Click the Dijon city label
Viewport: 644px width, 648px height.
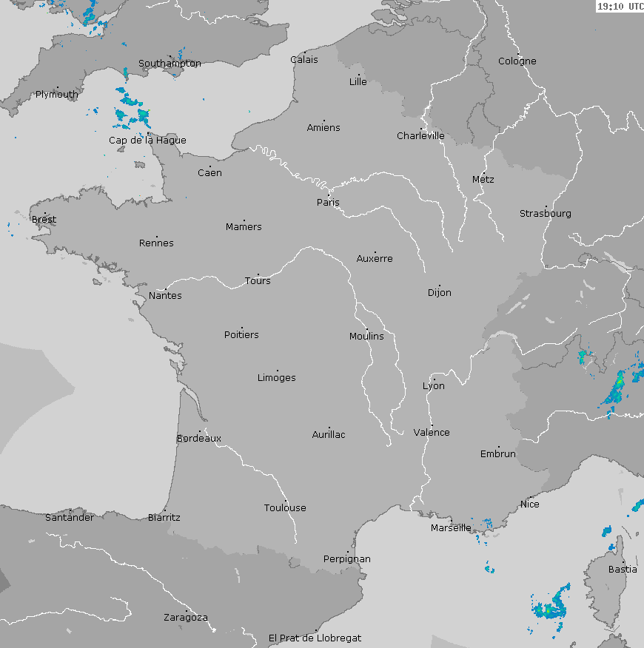click(439, 293)
